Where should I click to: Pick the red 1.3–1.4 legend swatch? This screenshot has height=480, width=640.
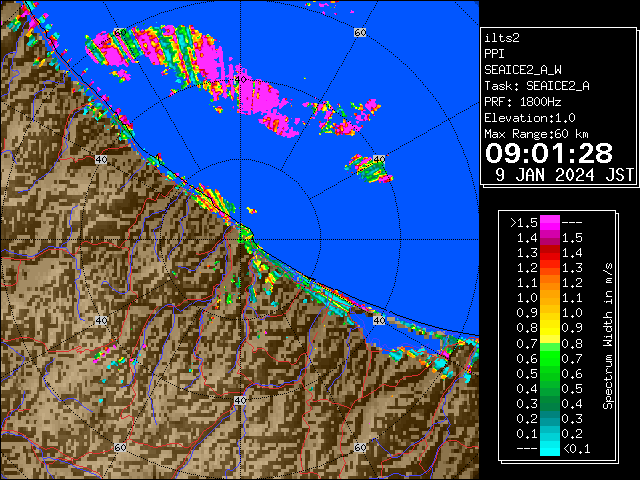pyautogui.click(x=550, y=253)
